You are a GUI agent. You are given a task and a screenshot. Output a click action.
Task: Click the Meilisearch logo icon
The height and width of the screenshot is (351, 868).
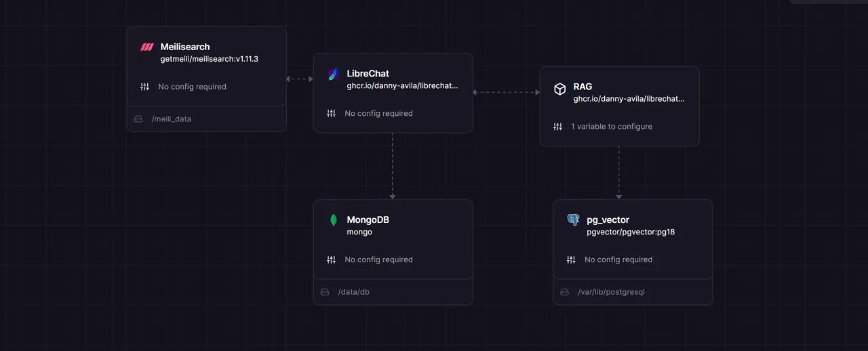(147, 47)
